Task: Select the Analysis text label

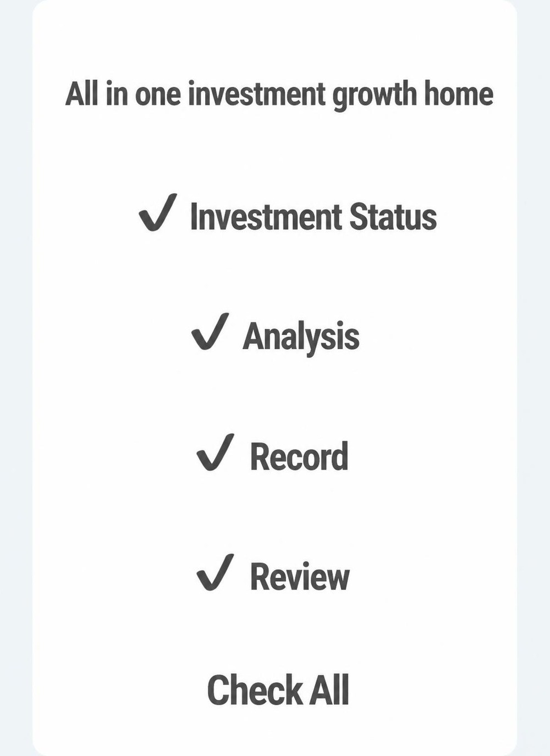Action: coord(301,337)
